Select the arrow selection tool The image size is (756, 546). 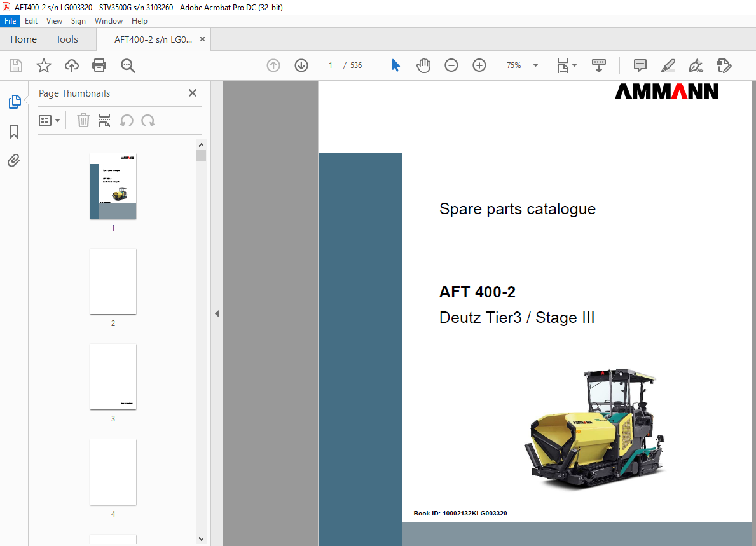[396, 65]
